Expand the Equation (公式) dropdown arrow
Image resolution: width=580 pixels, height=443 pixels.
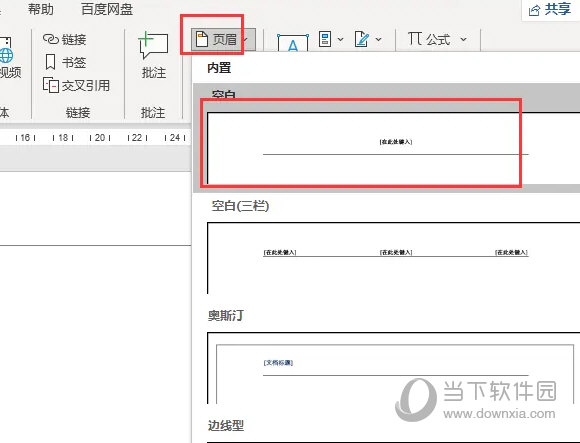point(463,39)
